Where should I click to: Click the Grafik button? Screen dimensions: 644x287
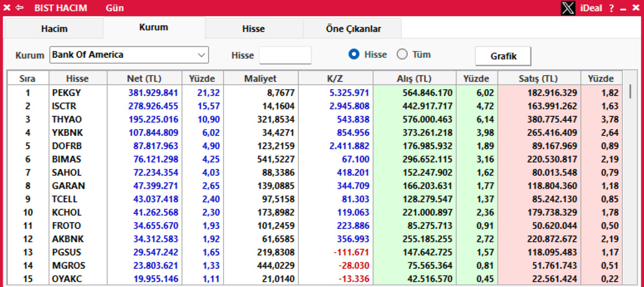coord(503,56)
